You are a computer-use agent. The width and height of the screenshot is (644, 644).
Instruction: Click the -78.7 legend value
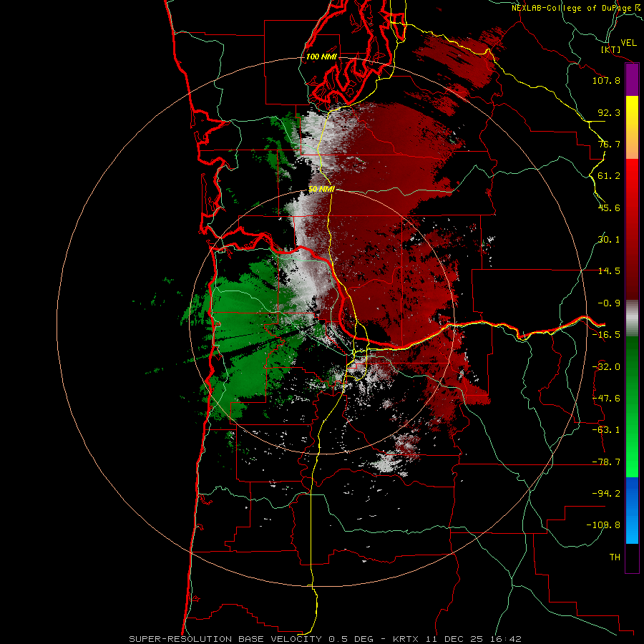(606, 462)
